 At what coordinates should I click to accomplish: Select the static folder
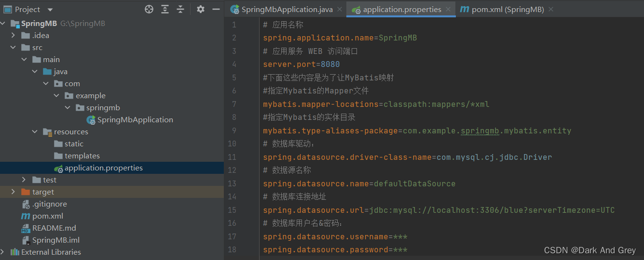click(74, 144)
